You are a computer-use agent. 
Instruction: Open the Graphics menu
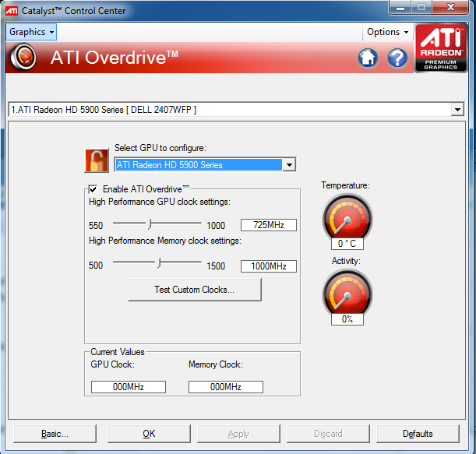click(x=31, y=32)
